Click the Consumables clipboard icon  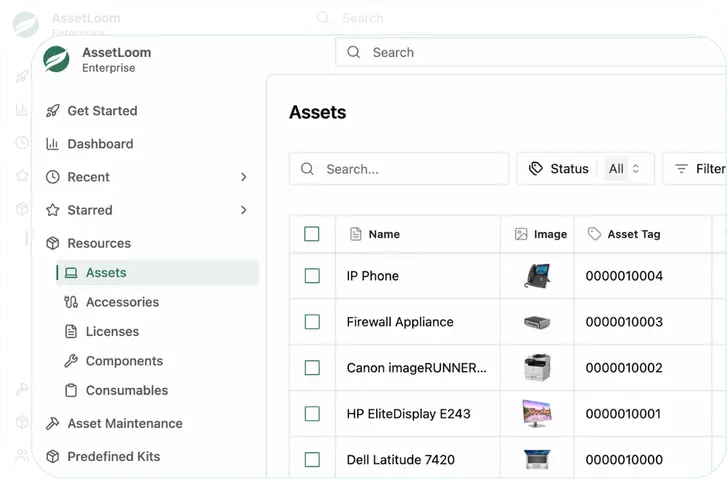[71, 391]
